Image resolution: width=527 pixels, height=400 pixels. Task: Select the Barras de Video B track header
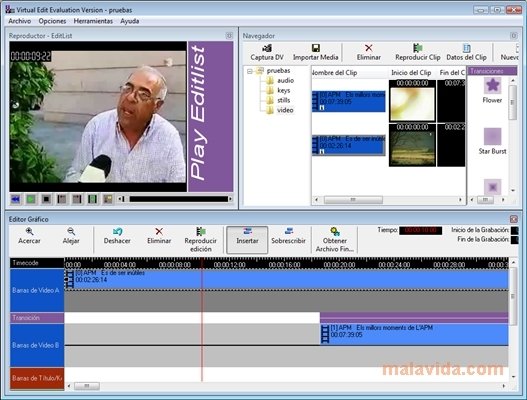(x=37, y=345)
